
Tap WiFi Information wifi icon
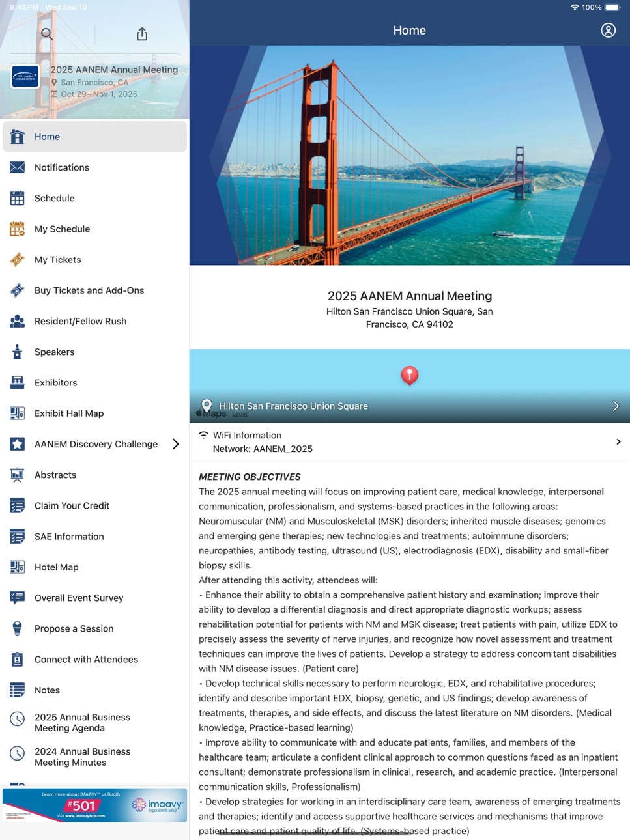tap(204, 435)
